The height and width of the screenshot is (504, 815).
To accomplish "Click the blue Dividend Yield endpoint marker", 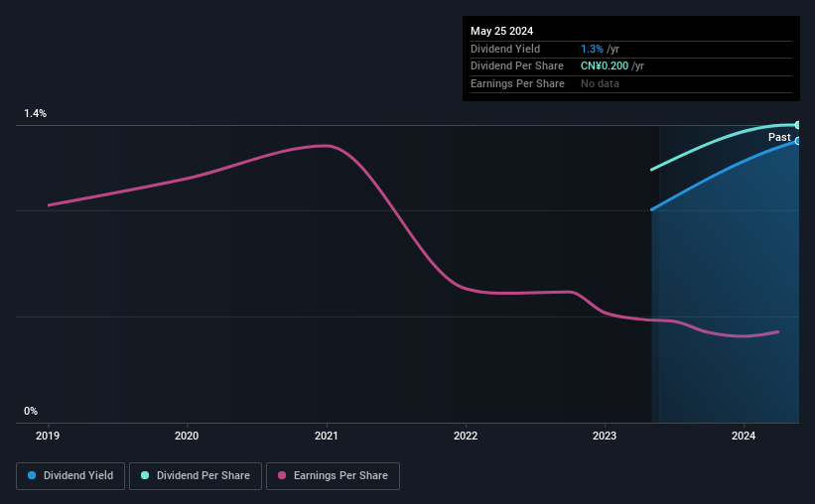I will pyautogui.click(x=797, y=141).
